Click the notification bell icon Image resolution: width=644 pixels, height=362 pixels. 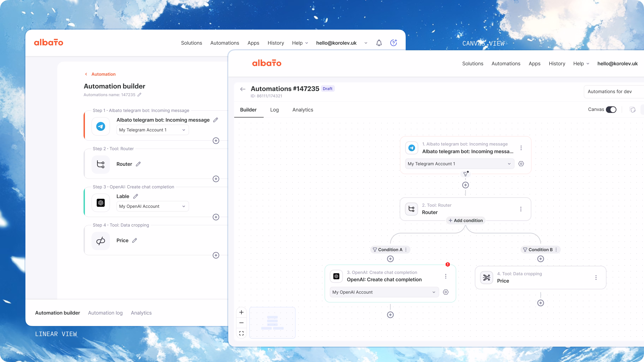379,43
